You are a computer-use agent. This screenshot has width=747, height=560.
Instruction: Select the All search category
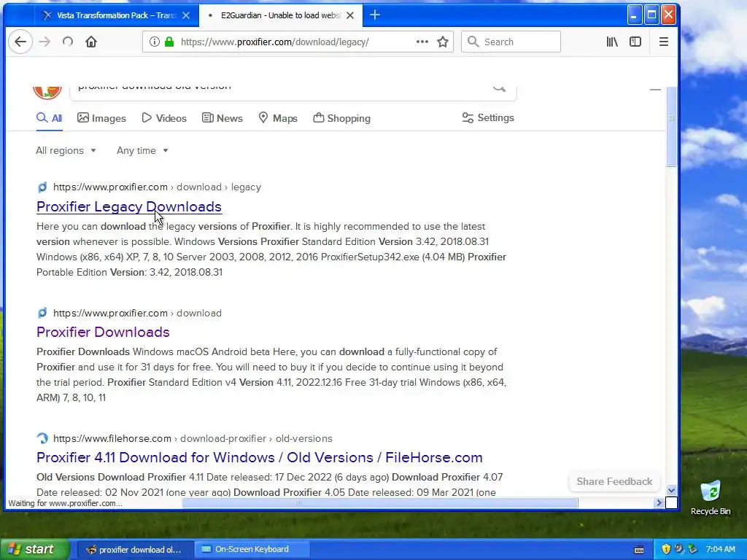(49, 118)
